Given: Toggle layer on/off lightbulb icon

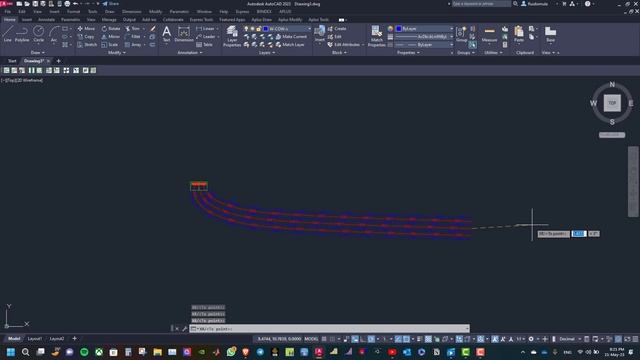Looking at the screenshot, I should pos(246,29).
